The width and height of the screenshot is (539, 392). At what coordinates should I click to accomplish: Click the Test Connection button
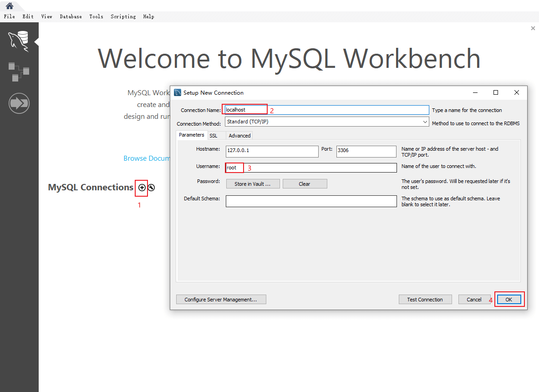point(425,300)
